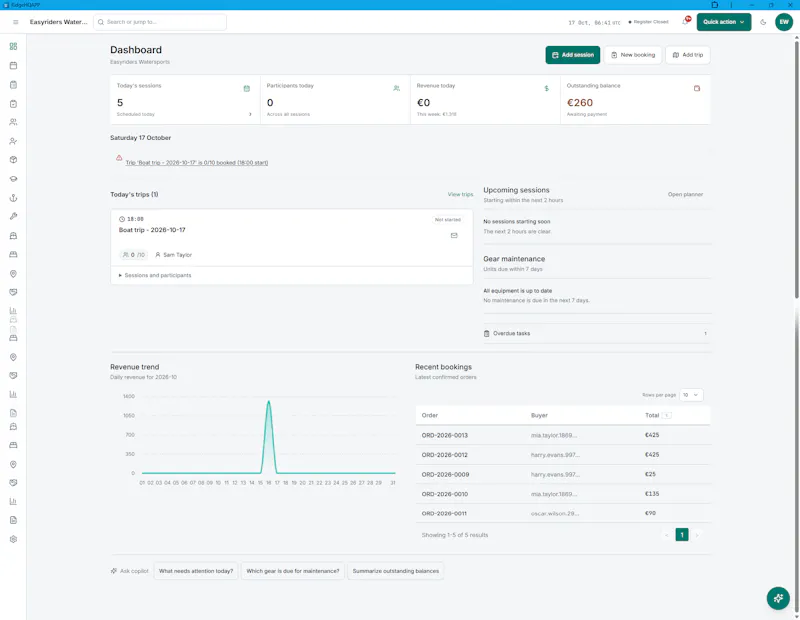Click the Search or jump to field

point(160,22)
